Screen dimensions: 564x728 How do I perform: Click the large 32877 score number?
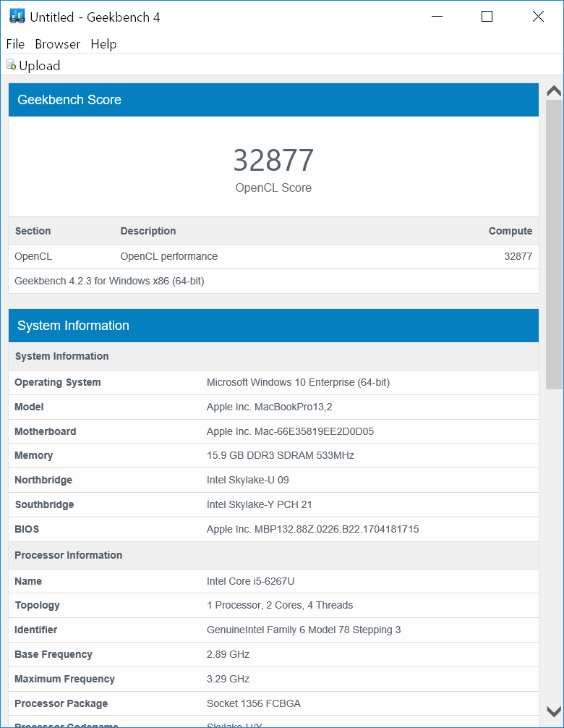pyautogui.click(x=273, y=160)
